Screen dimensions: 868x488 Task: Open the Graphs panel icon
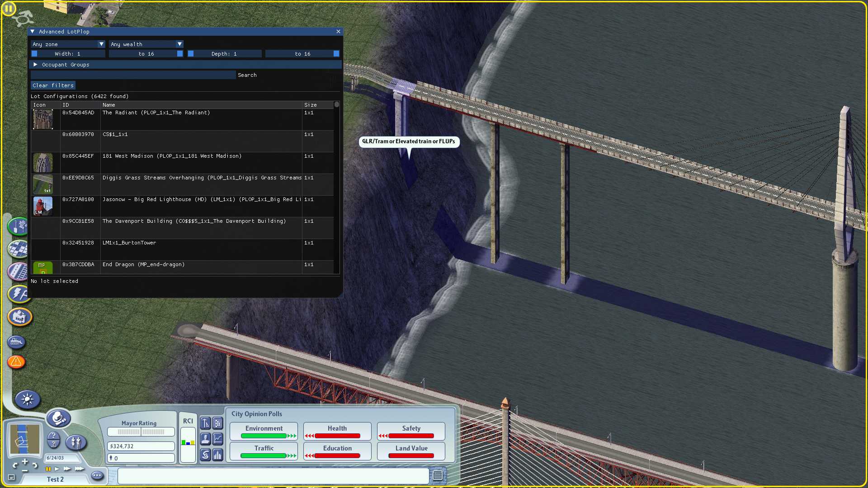click(218, 439)
